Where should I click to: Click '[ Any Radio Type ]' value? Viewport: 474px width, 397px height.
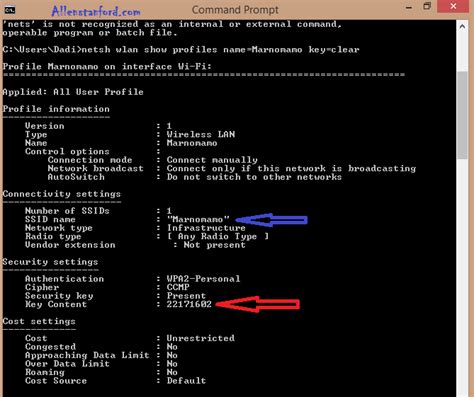point(218,237)
